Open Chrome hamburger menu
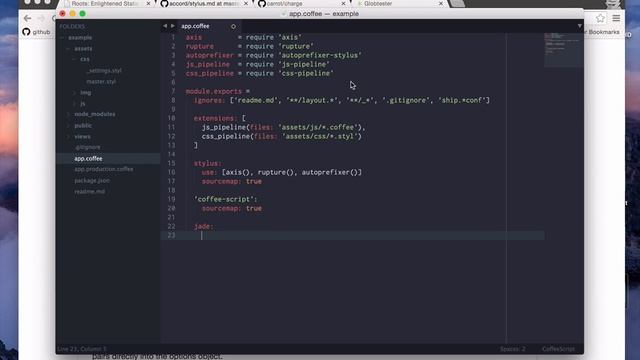 coord(616,18)
